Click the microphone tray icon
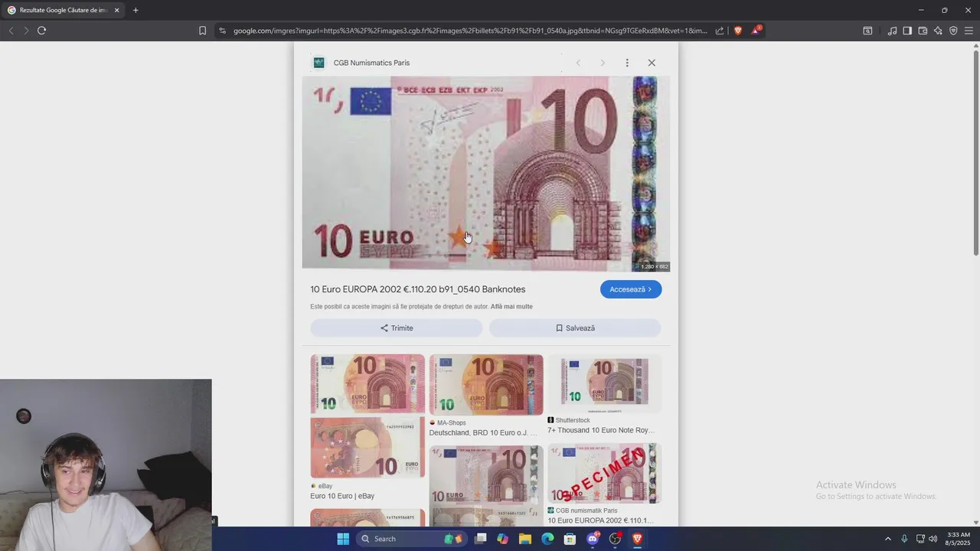This screenshot has height=551, width=980. 904,539
